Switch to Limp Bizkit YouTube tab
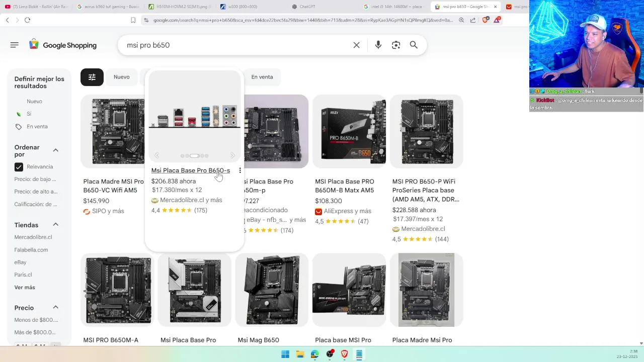Image resolution: width=644 pixels, height=362 pixels. (x=36, y=7)
